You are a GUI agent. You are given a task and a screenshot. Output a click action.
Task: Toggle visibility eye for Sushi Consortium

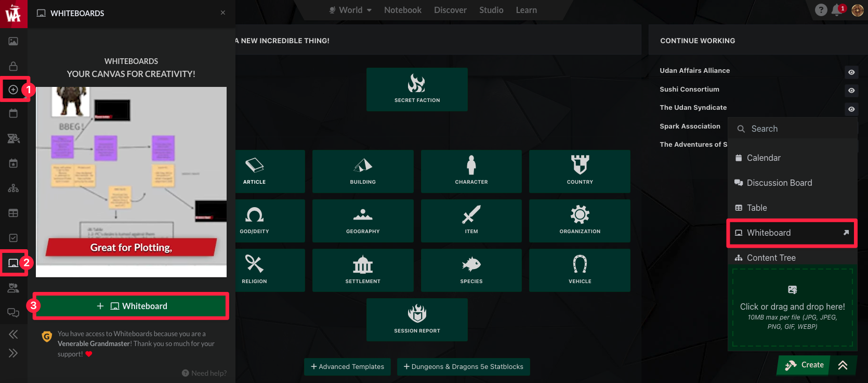pos(851,91)
